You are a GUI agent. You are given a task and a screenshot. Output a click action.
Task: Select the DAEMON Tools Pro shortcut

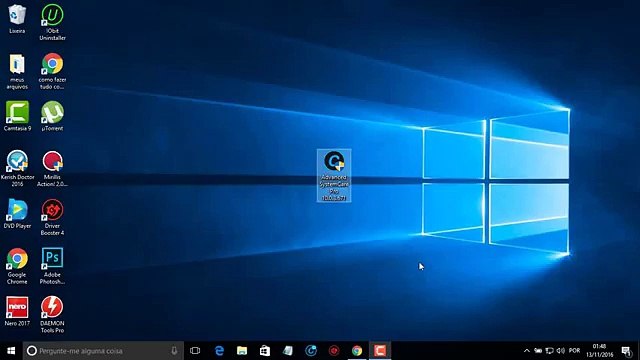click(x=52, y=315)
